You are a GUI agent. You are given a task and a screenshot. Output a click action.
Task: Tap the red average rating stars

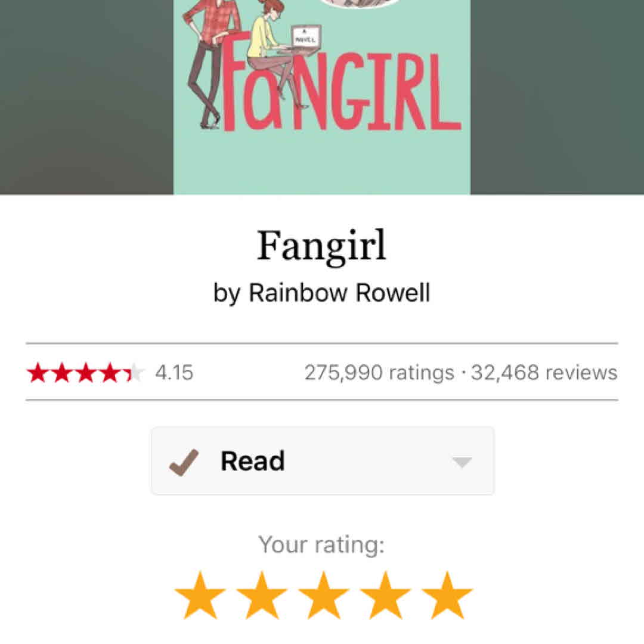85,373
